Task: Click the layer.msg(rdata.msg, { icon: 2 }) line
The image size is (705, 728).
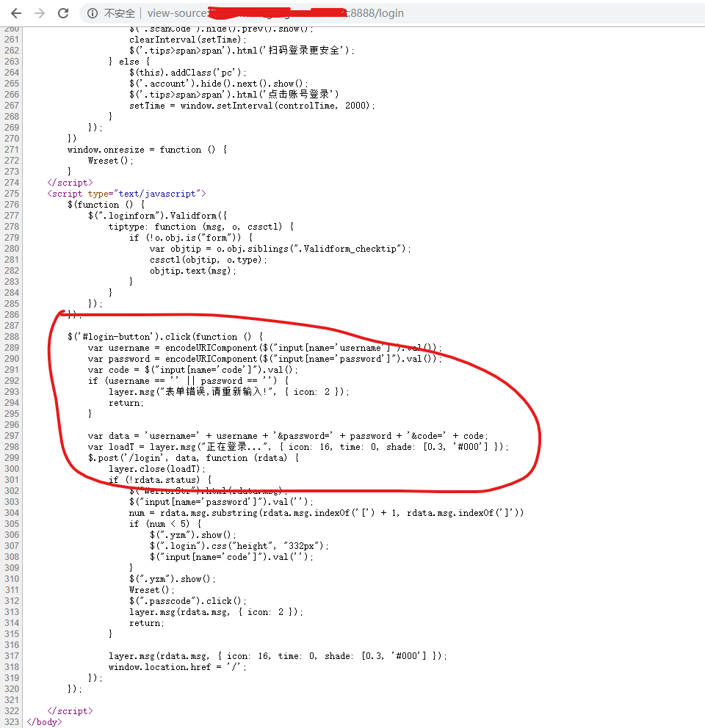Action: click(x=216, y=612)
